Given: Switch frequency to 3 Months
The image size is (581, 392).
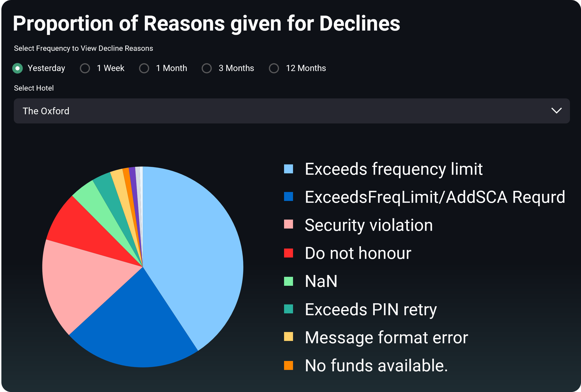Looking at the screenshot, I should point(207,68).
